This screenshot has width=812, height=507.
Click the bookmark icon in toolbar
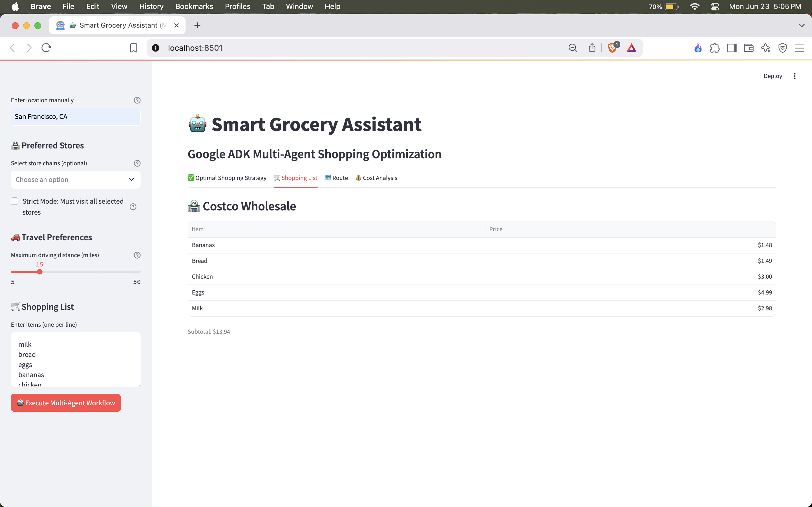click(134, 48)
